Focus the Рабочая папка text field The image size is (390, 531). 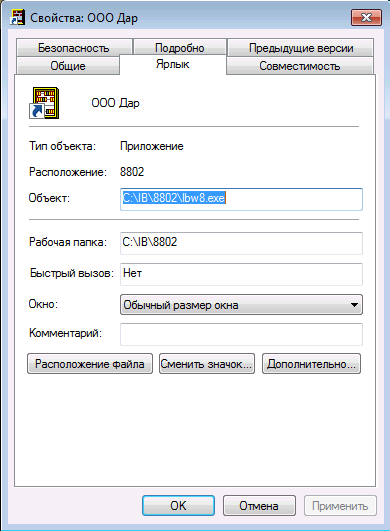[x=241, y=243]
